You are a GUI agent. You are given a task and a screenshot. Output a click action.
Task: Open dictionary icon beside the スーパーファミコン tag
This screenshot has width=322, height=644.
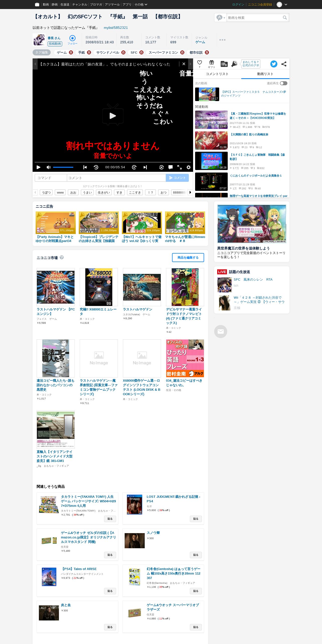pos(182,52)
